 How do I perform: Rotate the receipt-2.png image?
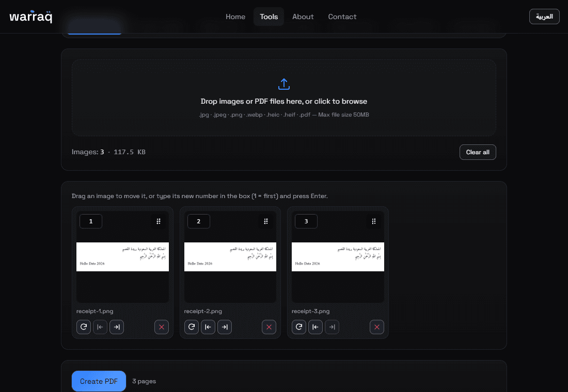click(x=191, y=327)
